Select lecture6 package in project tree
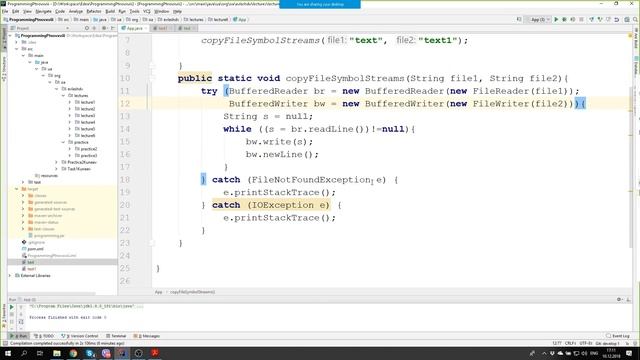The image size is (640, 360). 88,136
